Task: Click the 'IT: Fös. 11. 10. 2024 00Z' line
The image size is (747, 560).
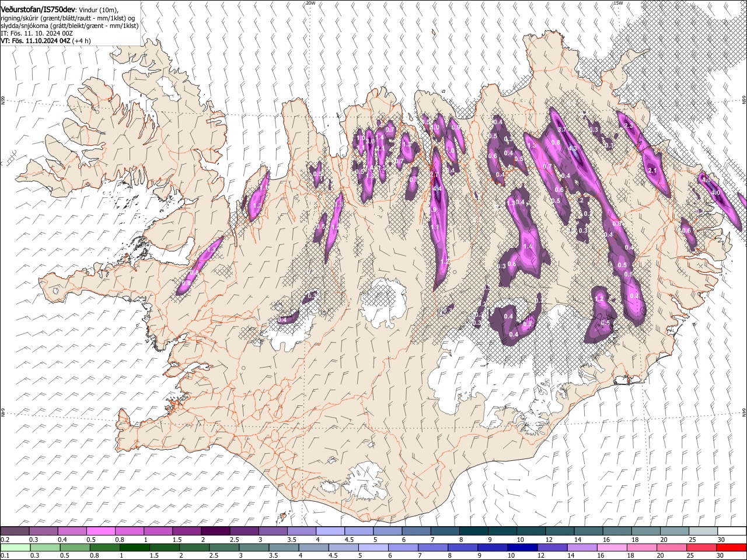Action: coord(37,34)
